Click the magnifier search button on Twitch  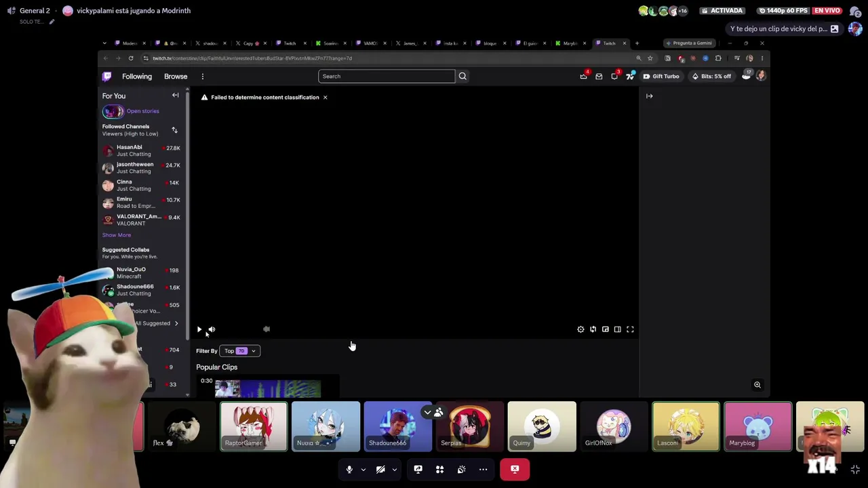(x=462, y=76)
